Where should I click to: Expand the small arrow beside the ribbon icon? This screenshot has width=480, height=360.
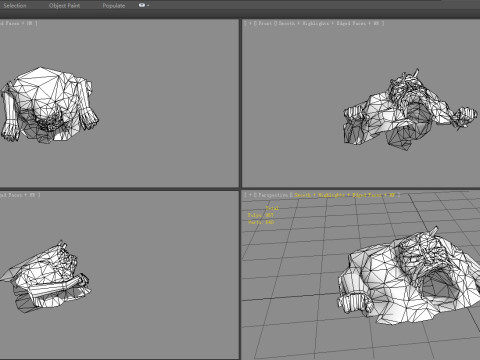(148, 6)
